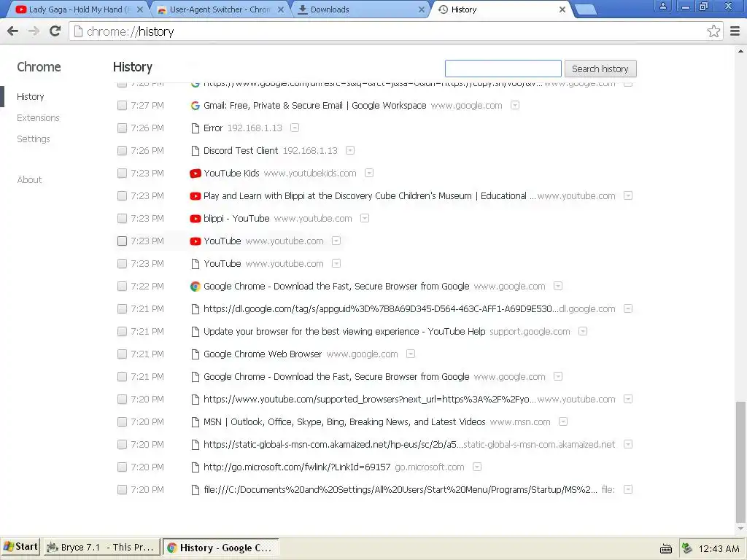The width and height of the screenshot is (747, 560).
Task: Check the box for YouTube Kids entry
Action: (122, 174)
